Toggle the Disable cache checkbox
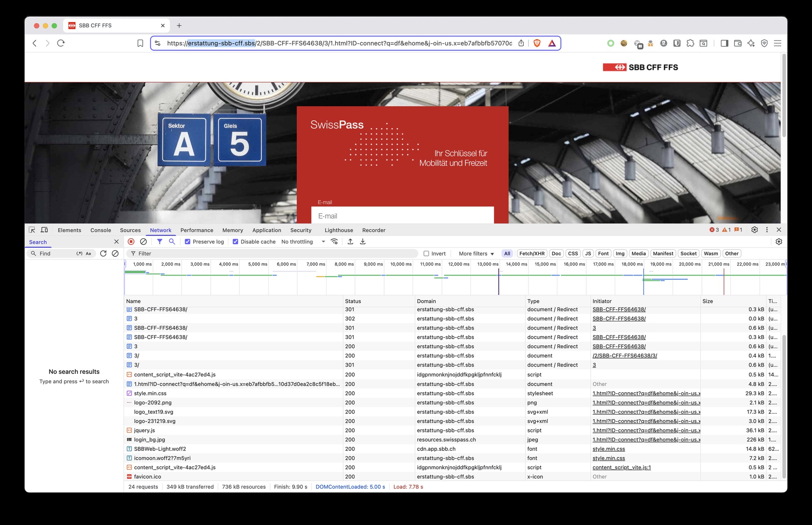Viewport: 812px width, 525px height. (235, 242)
